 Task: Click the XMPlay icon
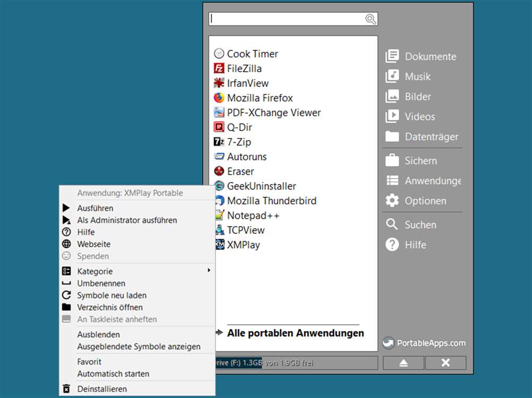pyautogui.click(x=220, y=245)
